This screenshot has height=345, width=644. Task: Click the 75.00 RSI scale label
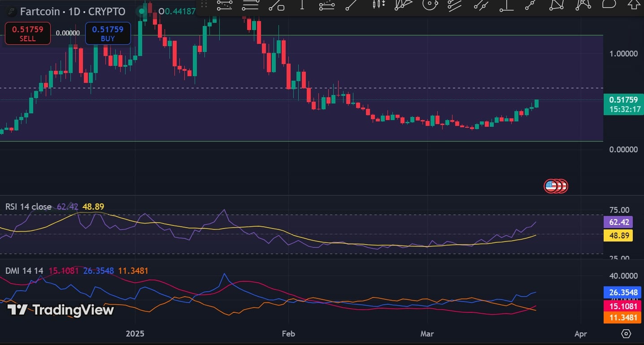pos(619,210)
